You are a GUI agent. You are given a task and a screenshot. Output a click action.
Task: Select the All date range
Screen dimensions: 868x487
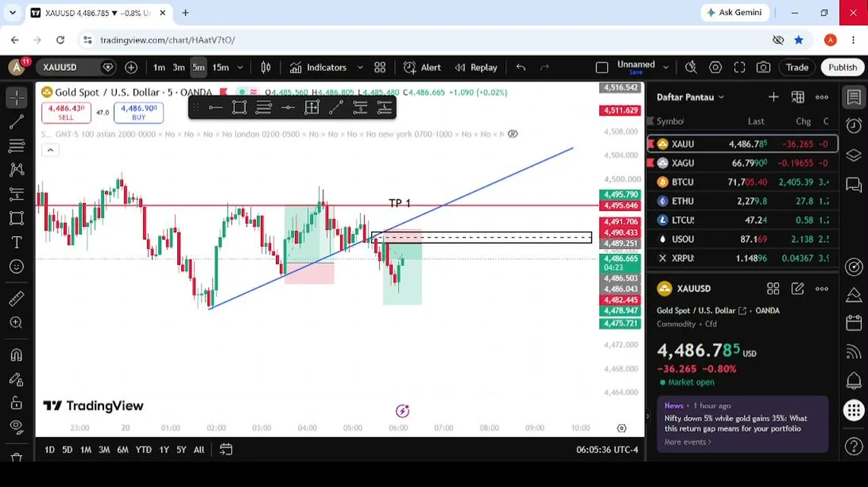pyautogui.click(x=199, y=449)
